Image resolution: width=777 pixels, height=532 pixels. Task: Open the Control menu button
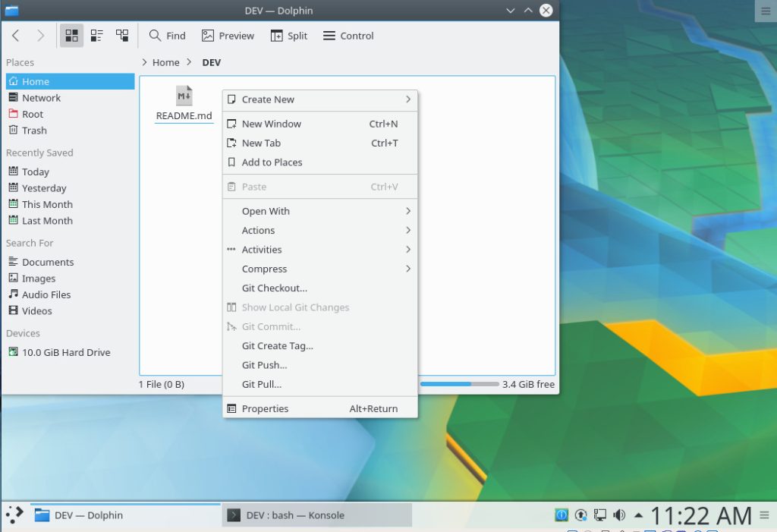(348, 36)
